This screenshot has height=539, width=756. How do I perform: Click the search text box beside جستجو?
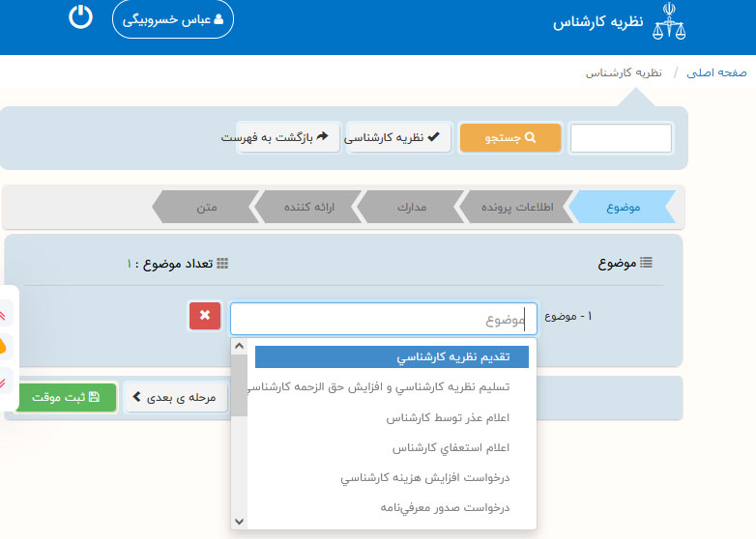(x=621, y=138)
